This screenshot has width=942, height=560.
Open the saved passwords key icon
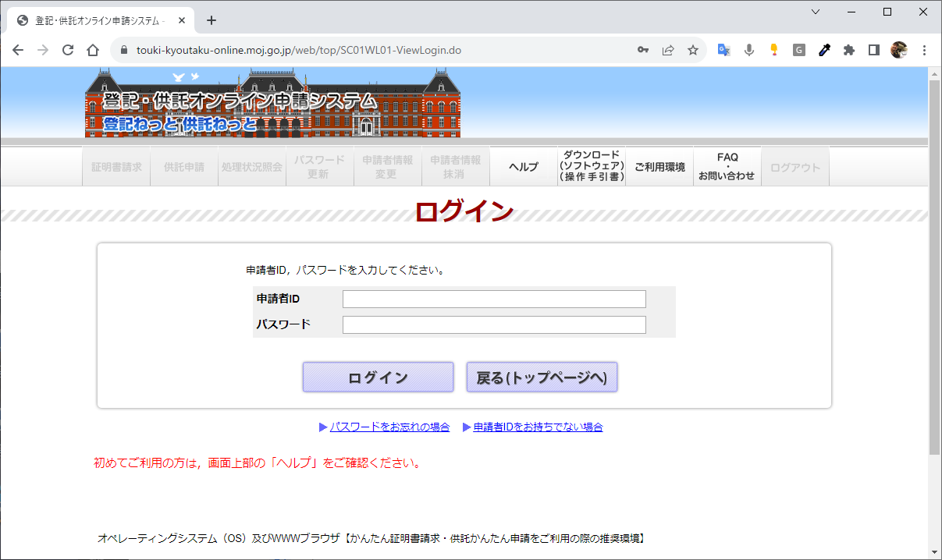[x=643, y=50]
